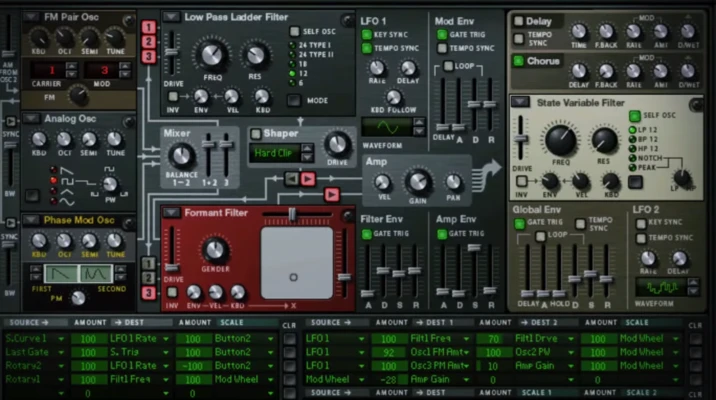Toggle Filter Env GATE TRIG
The height and width of the screenshot is (400, 716).
click(367, 234)
